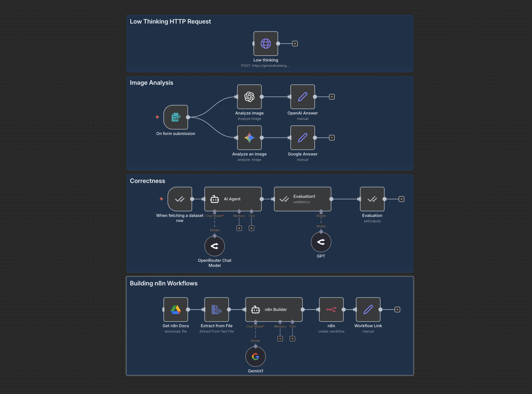The width and height of the screenshot is (532, 394).
Task: Open the On form submission trigger node
Action: tap(176, 117)
